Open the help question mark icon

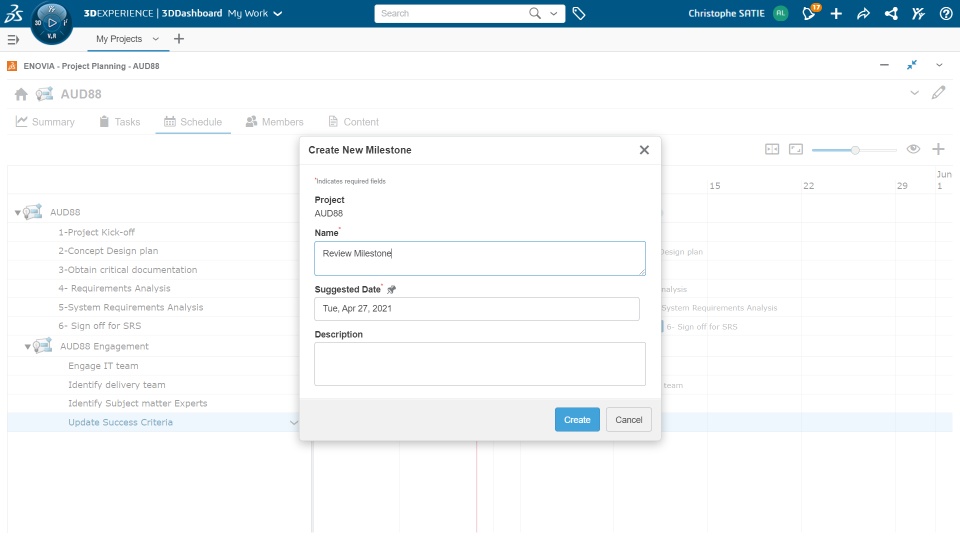[945, 13]
